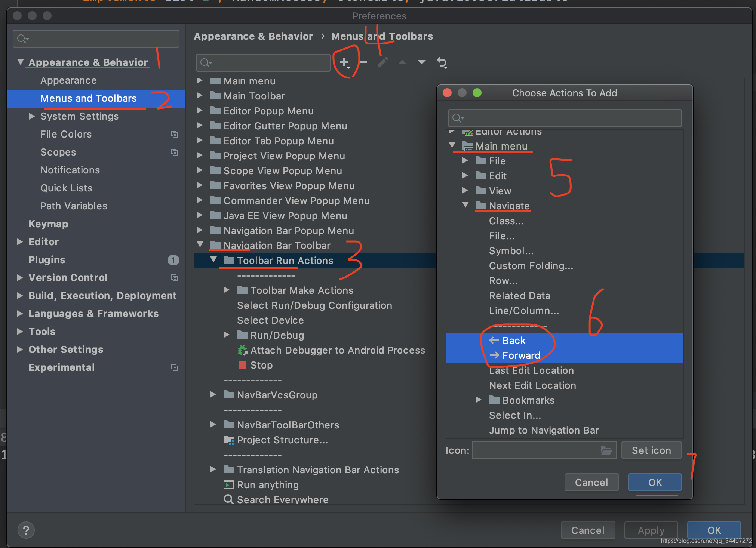Select the Back action entry
The height and width of the screenshot is (548, 756).
click(x=514, y=340)
